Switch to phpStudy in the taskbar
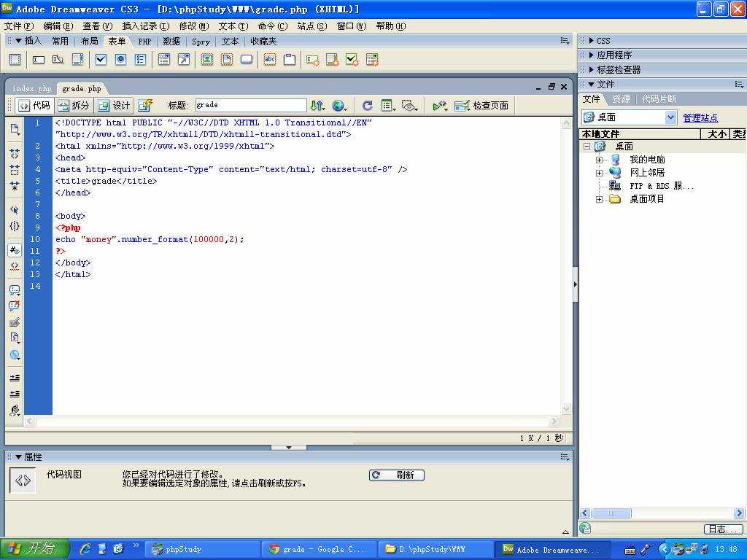This screenshot has width=747, height=560. (202, 549)
